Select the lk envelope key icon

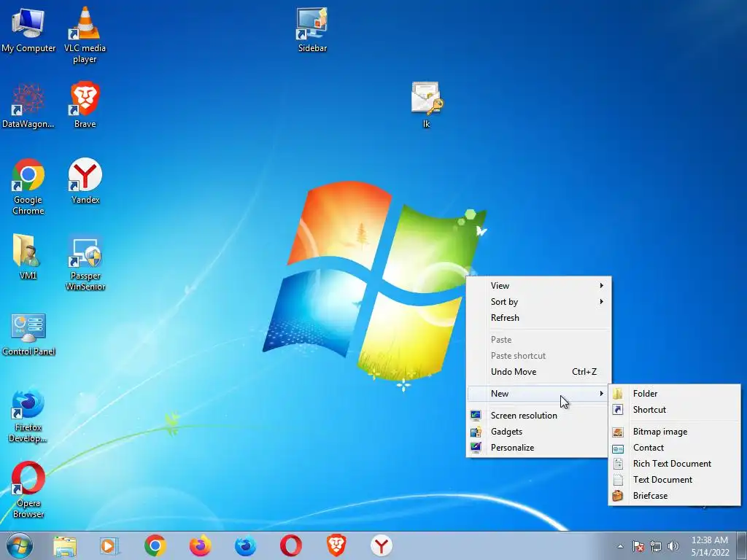click(426, 105)
